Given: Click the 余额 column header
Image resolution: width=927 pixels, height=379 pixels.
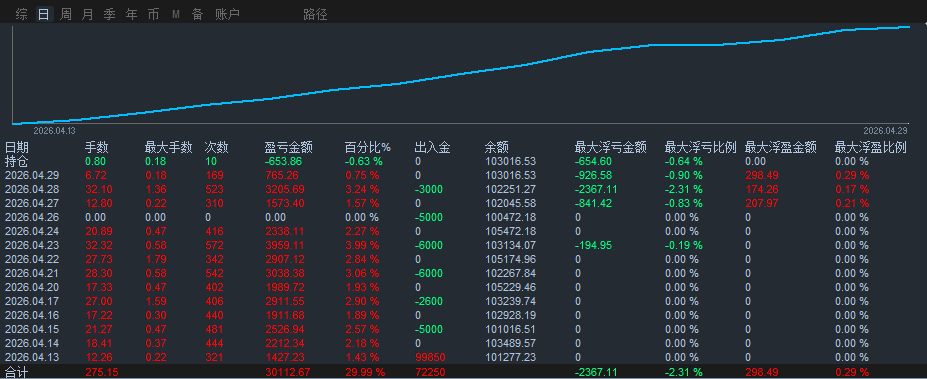Looking at the screenshot, I should pyautogui.click(x=497, y=147).
